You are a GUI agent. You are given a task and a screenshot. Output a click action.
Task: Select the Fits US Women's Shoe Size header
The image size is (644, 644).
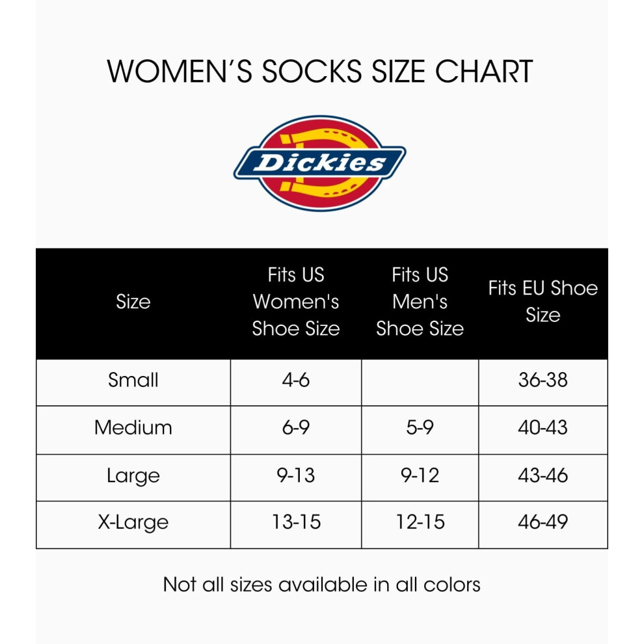click(x=296, y=302)
